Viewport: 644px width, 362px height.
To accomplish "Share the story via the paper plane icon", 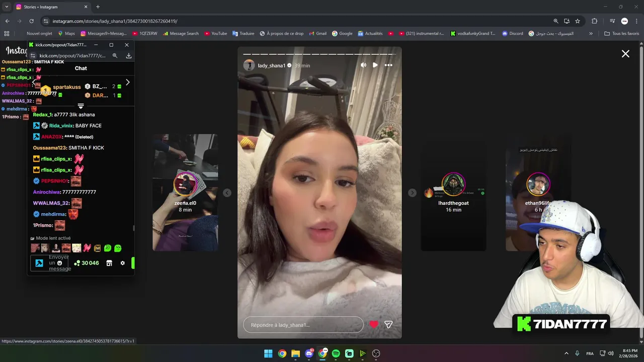I will coord(388,325).
